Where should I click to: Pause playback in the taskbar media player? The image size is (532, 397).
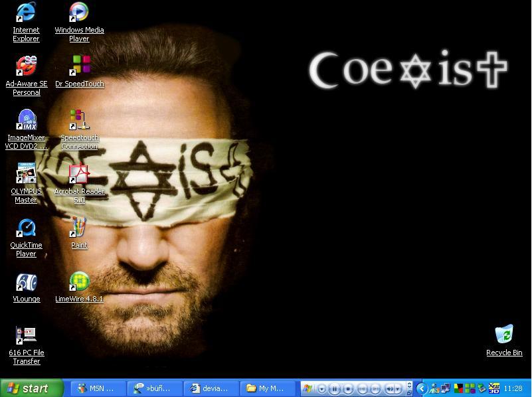[334, 388]
